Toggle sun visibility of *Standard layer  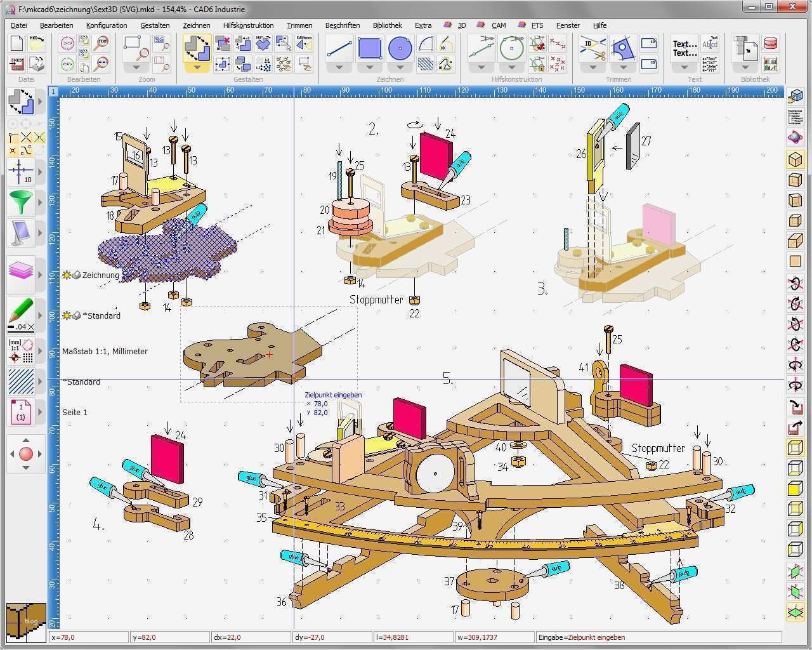pyautogui.click(x=67, y=315)
